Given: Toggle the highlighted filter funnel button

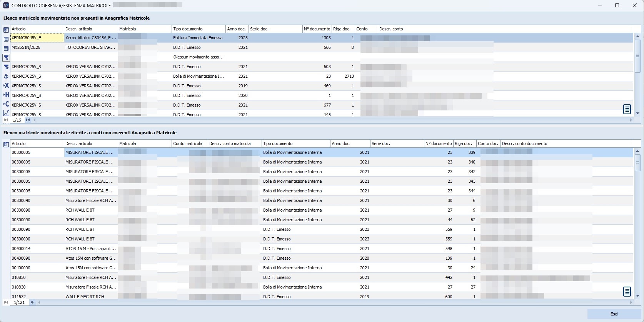Looking at the screenshot, I should coord(6,58).
